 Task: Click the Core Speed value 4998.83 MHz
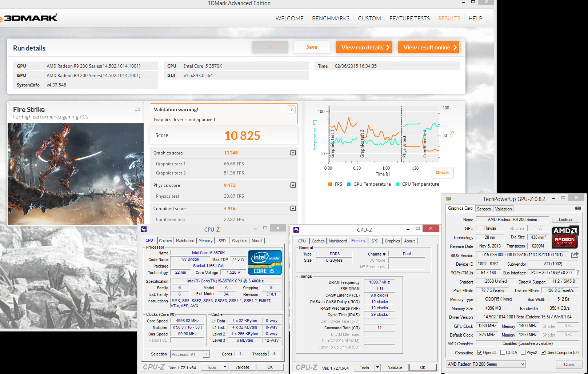click(187, 321)
